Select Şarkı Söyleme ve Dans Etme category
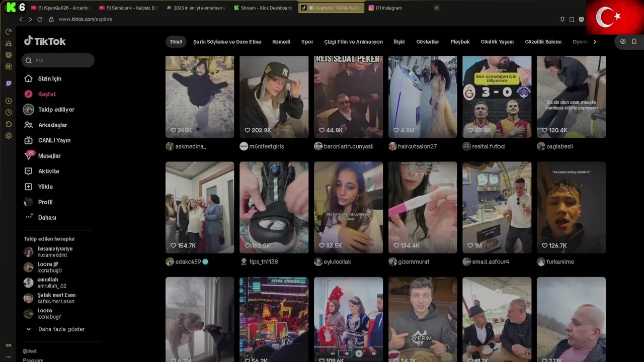This screenshot has width=644, height=362. tap(227, 42)
